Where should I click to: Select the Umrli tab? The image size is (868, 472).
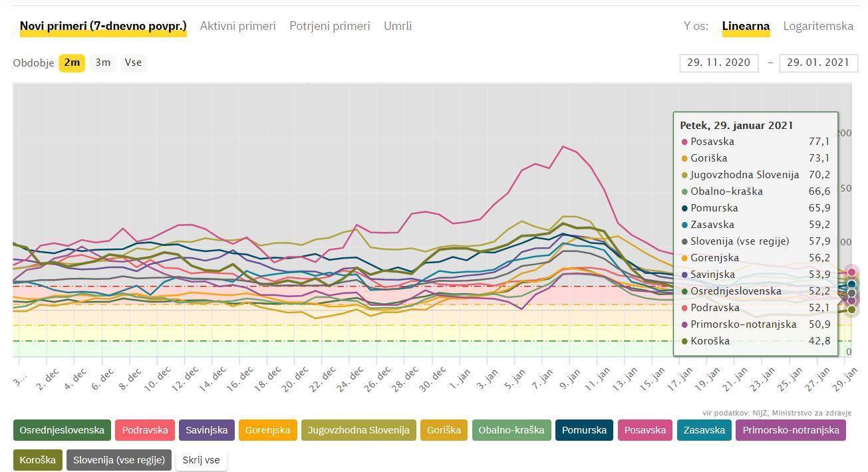point(398,26)
